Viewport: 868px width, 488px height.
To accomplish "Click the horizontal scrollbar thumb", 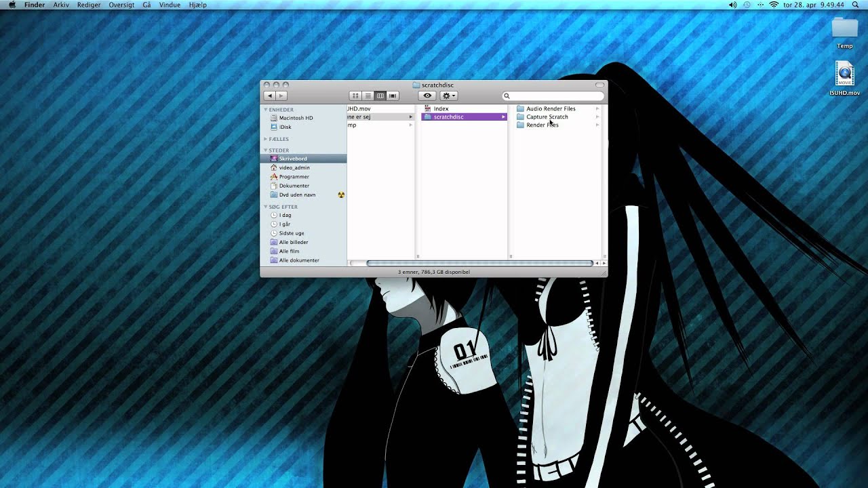I will click(479, 263).
